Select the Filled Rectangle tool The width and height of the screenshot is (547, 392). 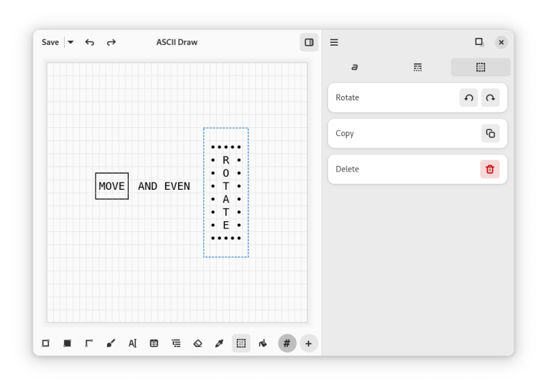[67, 343]
